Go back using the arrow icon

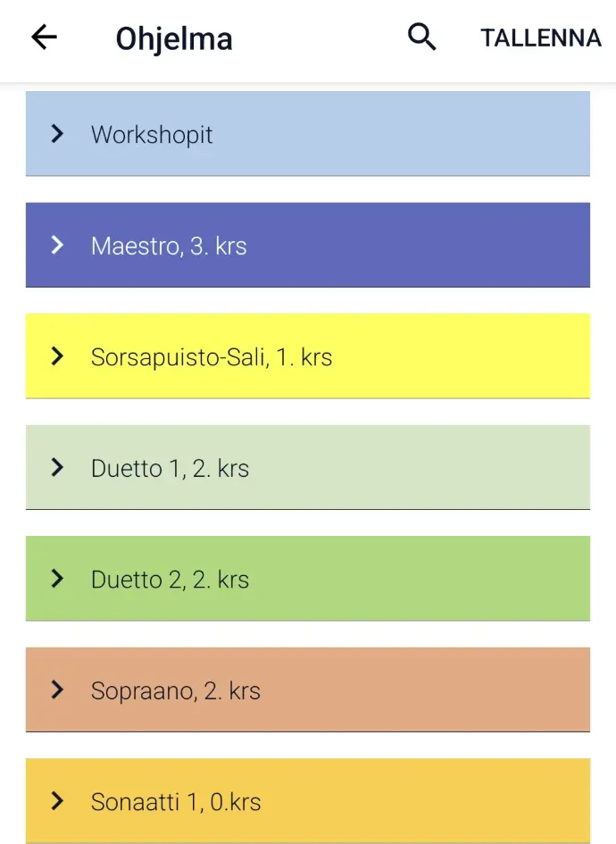coord(44,38)
